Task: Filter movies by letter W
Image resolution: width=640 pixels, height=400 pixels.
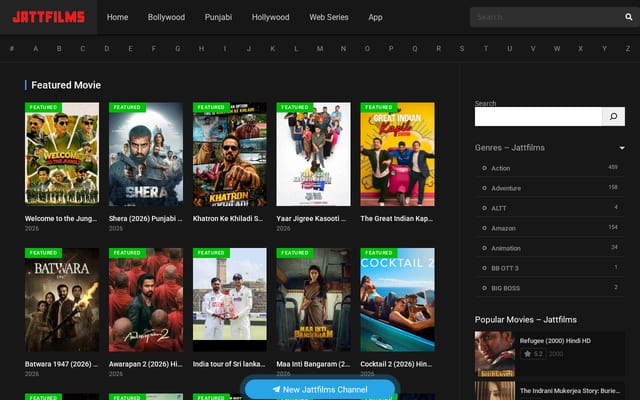Action: pyautogui.click(x=557, y=49)
